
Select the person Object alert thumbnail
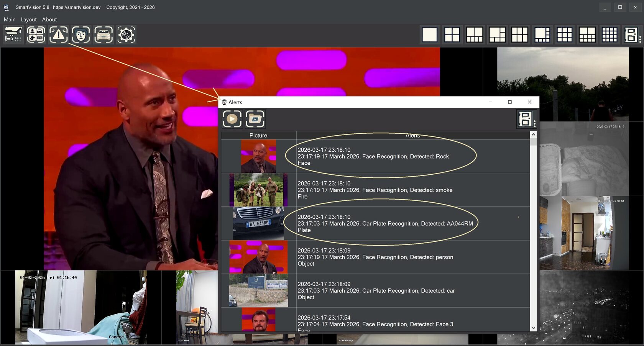click(258, 257)
